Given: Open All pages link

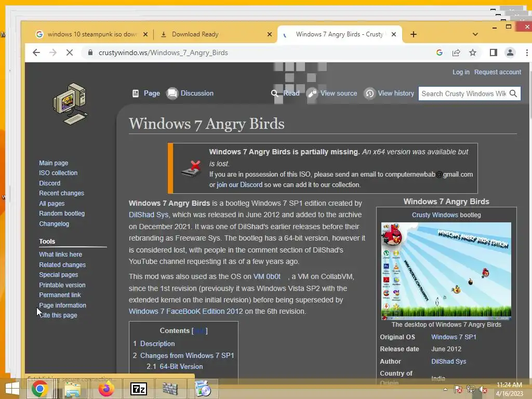Looking at the screenshot, I should 51,203.
